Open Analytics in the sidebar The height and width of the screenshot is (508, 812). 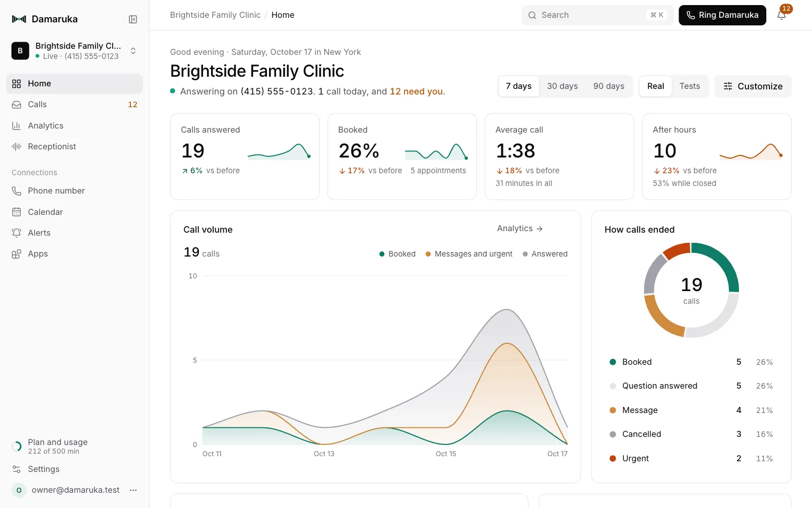click(75, 125)
